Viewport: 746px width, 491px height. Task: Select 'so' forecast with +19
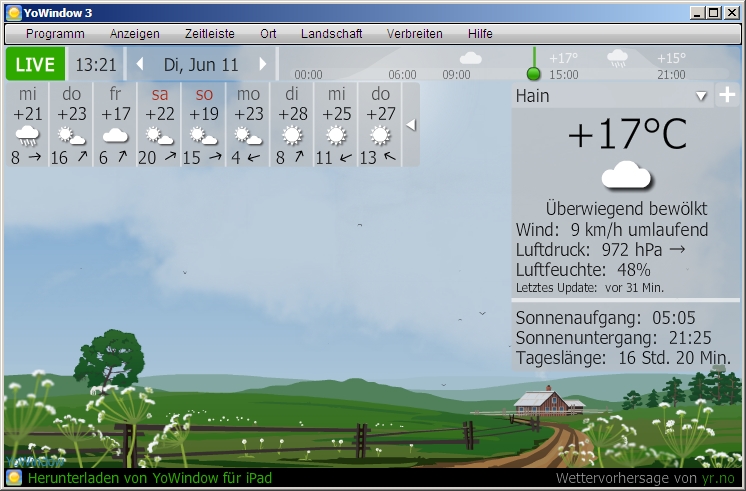click(204, 125)
